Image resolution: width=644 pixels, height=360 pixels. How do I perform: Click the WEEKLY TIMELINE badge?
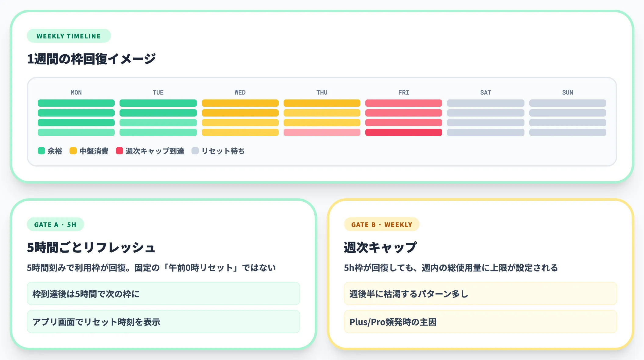tap(69, 36)
